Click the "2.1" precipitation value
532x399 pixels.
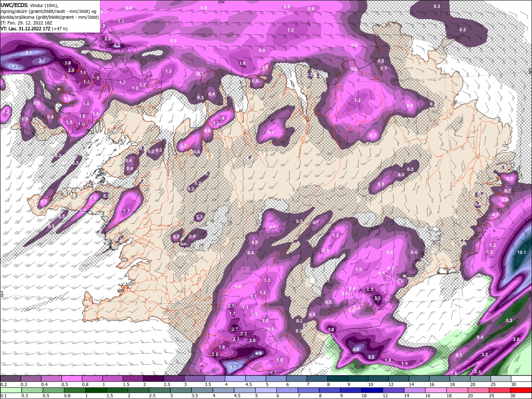click(x=232, y=306)
